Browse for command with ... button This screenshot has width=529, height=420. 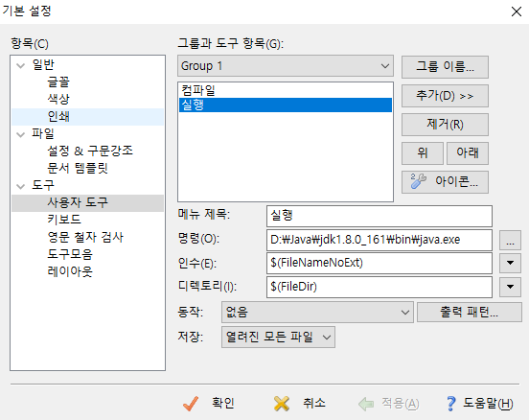(510, 240)
